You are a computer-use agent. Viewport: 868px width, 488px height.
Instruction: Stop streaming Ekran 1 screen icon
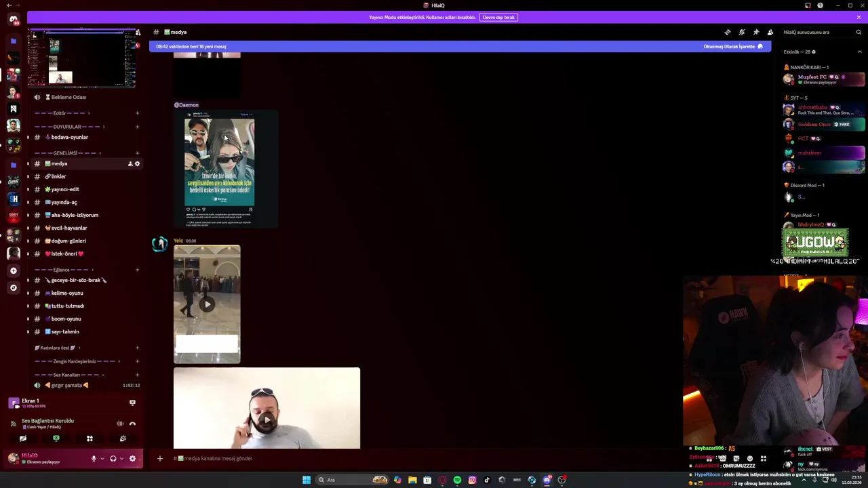point(132,403)
